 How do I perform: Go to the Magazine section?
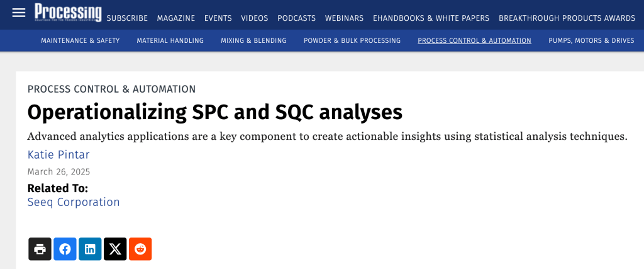[x=176, y=18]
